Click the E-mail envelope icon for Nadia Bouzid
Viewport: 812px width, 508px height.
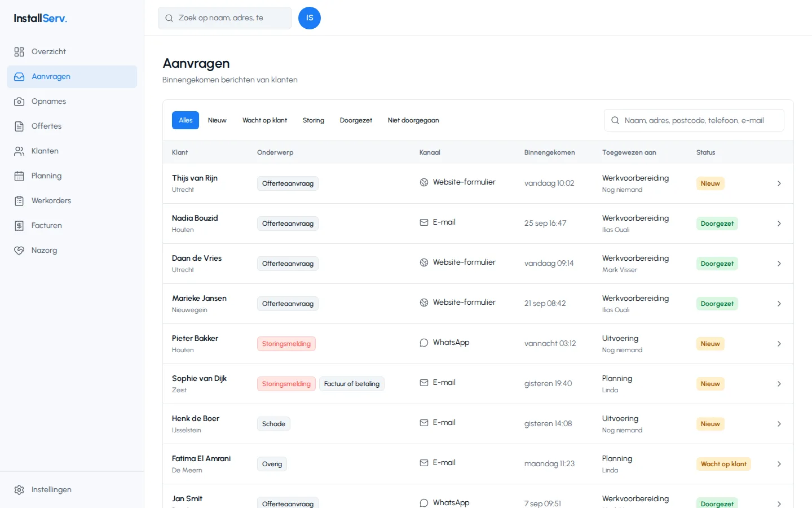tap(424, 222)
